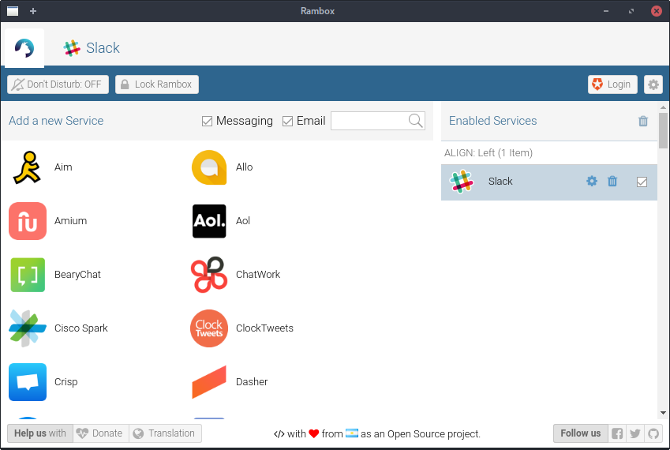Add the BearyChat service

(x=28, y=275)
